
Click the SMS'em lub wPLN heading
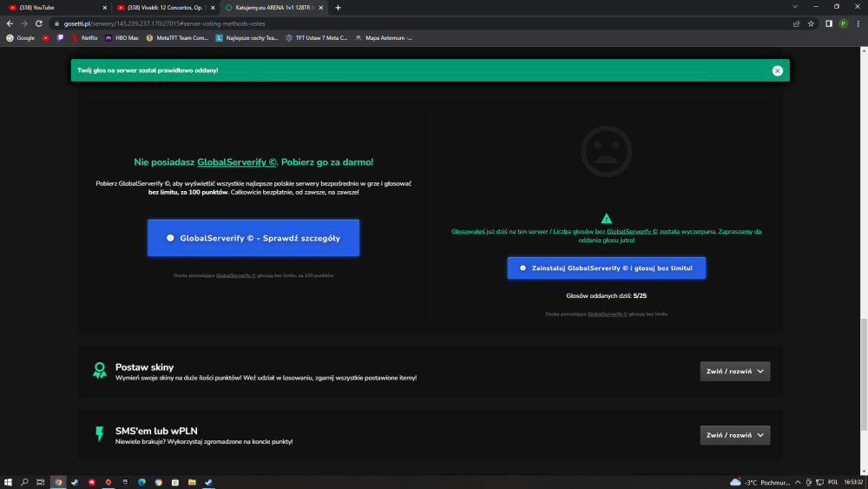(x=156, y=431)
